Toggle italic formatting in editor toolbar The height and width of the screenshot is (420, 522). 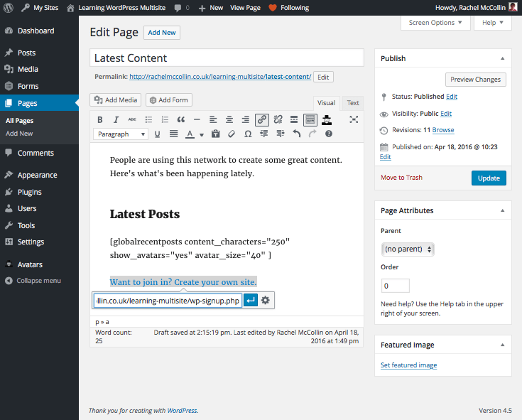116,119
